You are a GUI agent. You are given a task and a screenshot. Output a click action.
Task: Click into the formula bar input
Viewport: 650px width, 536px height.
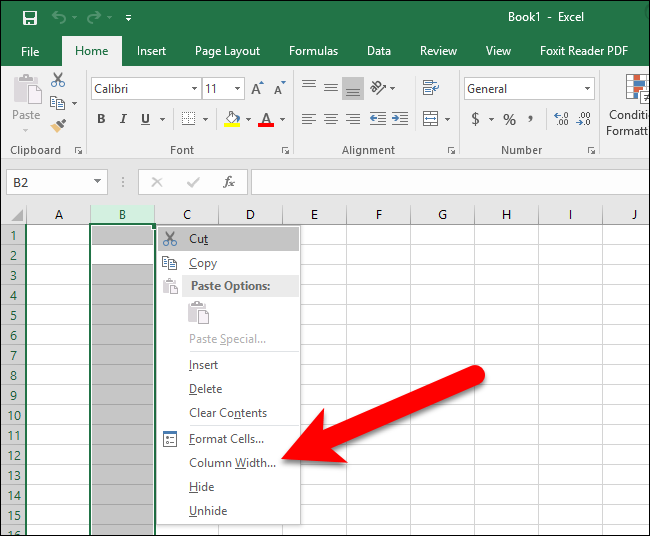coord(450,182)
